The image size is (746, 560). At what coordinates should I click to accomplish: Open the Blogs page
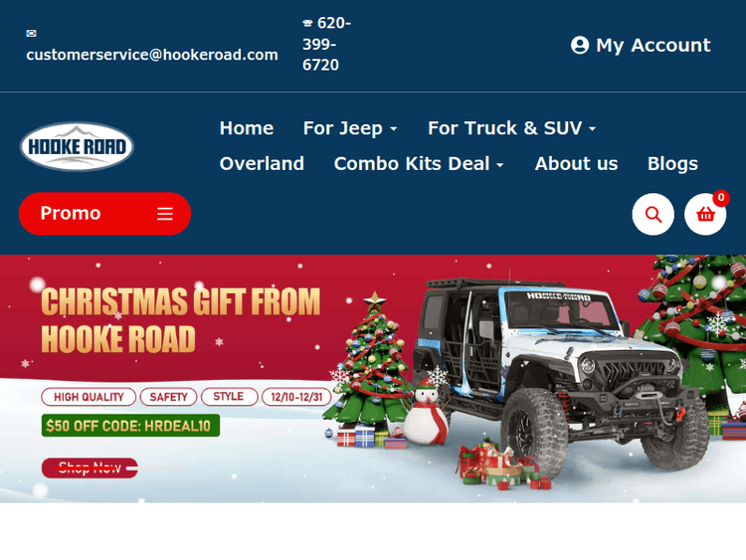672,164
